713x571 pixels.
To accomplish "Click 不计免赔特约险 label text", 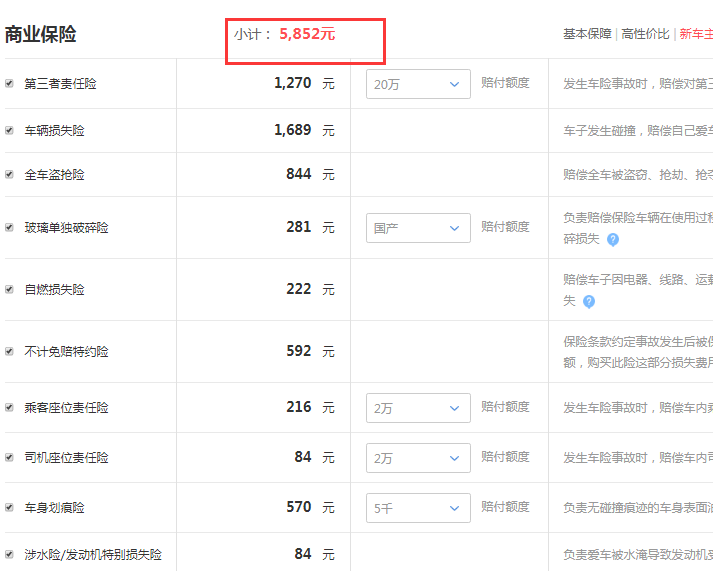I will tap(66, 351).
